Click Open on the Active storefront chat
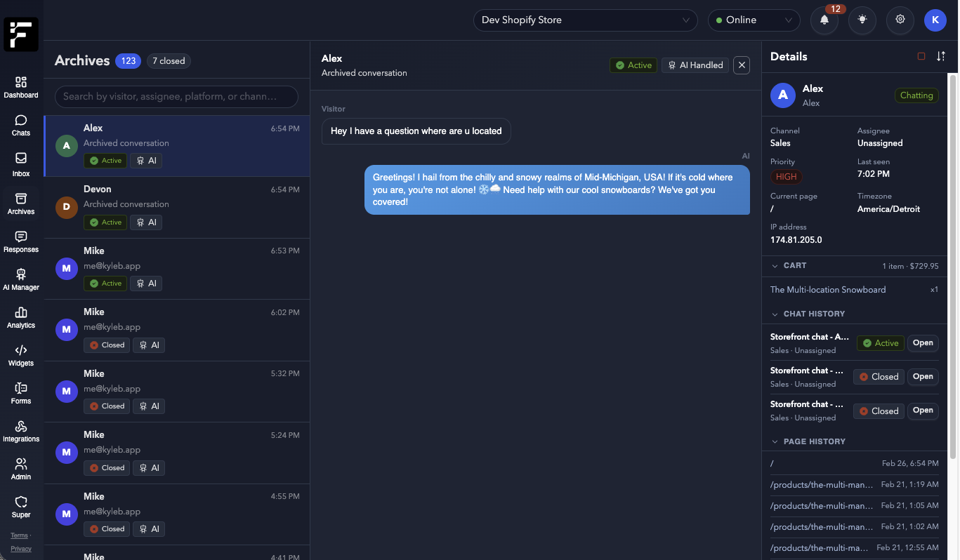 tap(923, 343)
